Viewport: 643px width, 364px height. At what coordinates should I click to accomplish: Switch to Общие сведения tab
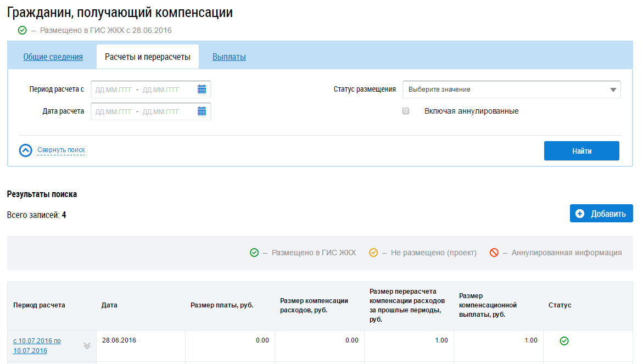53,57
